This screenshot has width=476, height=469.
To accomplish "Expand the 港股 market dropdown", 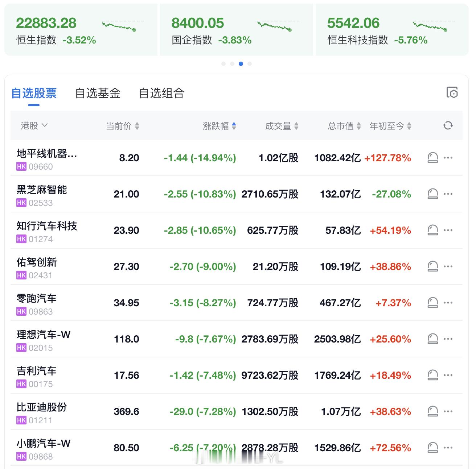I will (x=34, y=125).
